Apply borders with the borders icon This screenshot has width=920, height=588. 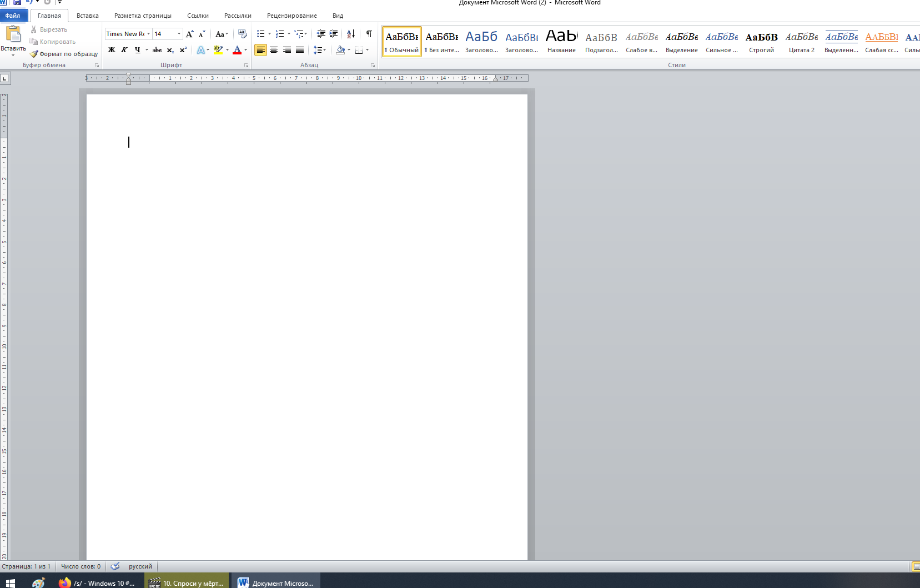point(359,50)
